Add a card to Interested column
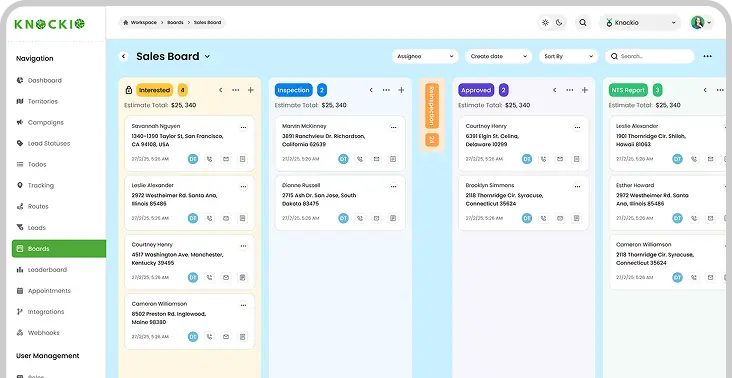Viewport: 732px width, 378px height. 251,90
